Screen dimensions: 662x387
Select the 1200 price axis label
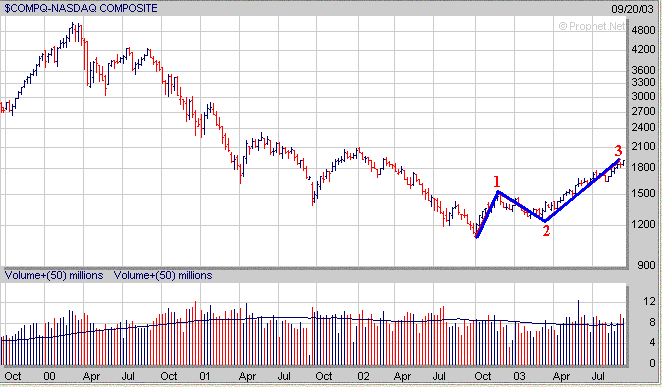pos(643,224)
